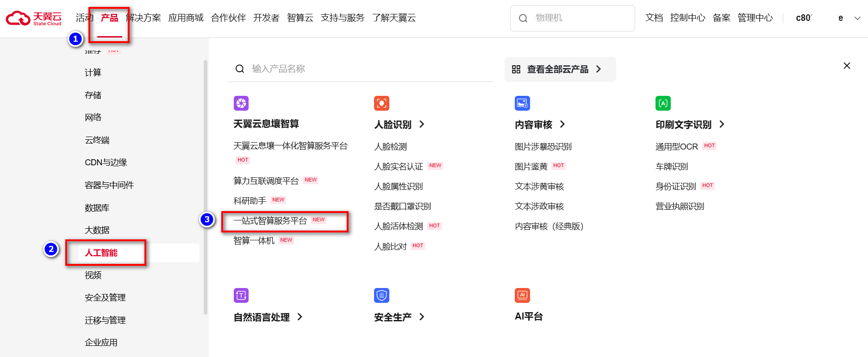Open the 支持与服务 menu item
This screenshot has height=357, width=868.
point(343,18)
